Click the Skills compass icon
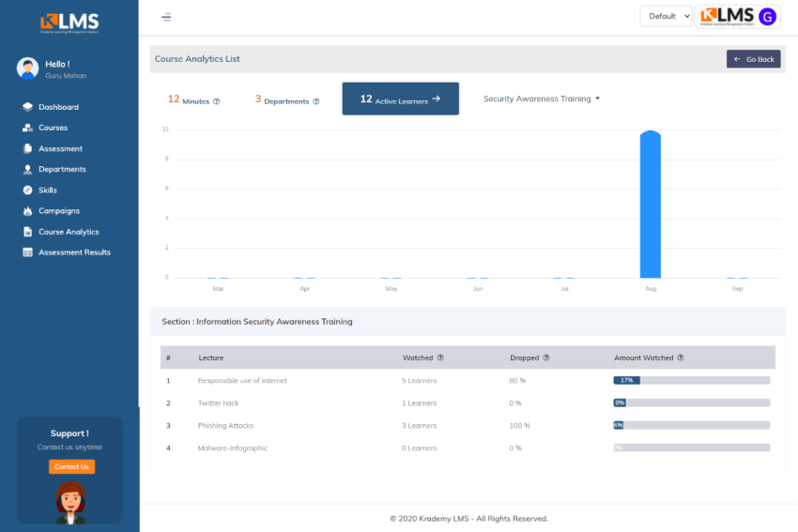This screenshot has width=798, height=532. 27,190
